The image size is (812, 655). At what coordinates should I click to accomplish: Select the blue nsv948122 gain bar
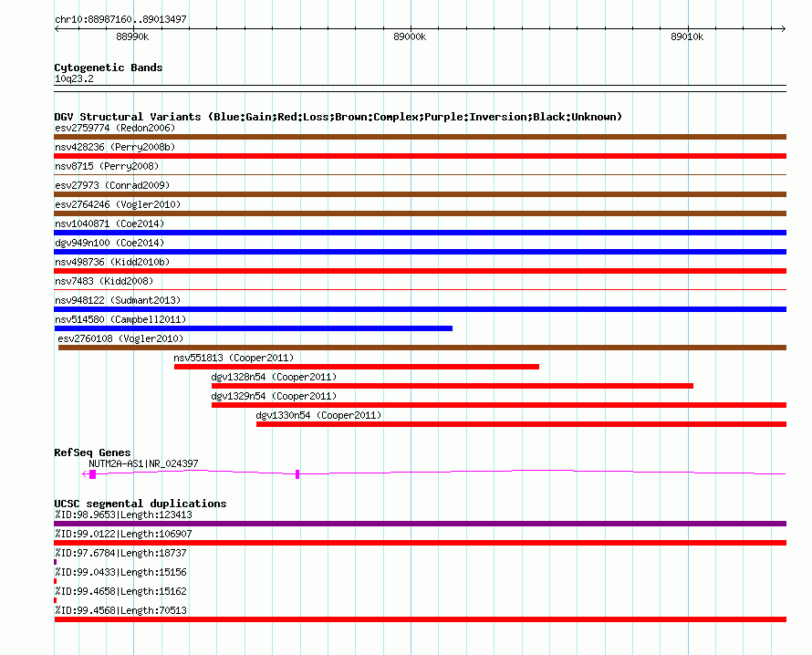(420, 309)
